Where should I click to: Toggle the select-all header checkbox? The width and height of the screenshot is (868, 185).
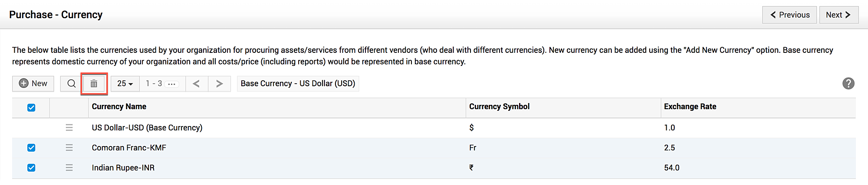[x=31, y=108]
